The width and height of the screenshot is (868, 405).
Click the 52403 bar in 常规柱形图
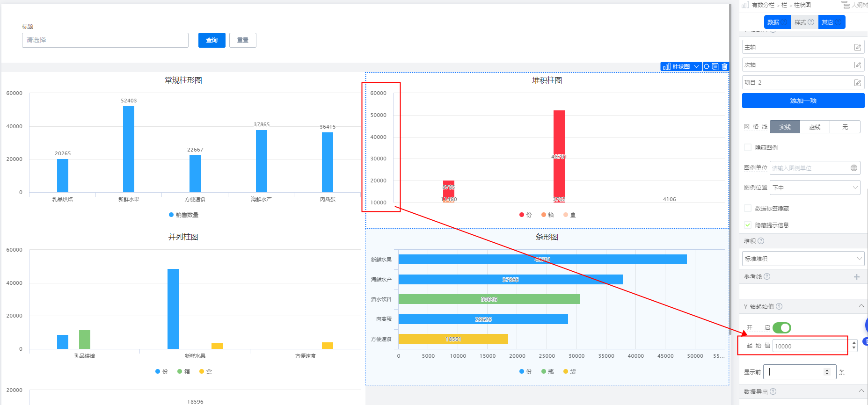point(129,149)
